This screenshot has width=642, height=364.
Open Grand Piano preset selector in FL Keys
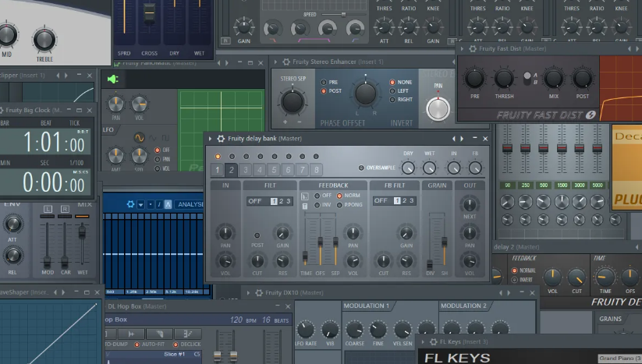[620, 359]
